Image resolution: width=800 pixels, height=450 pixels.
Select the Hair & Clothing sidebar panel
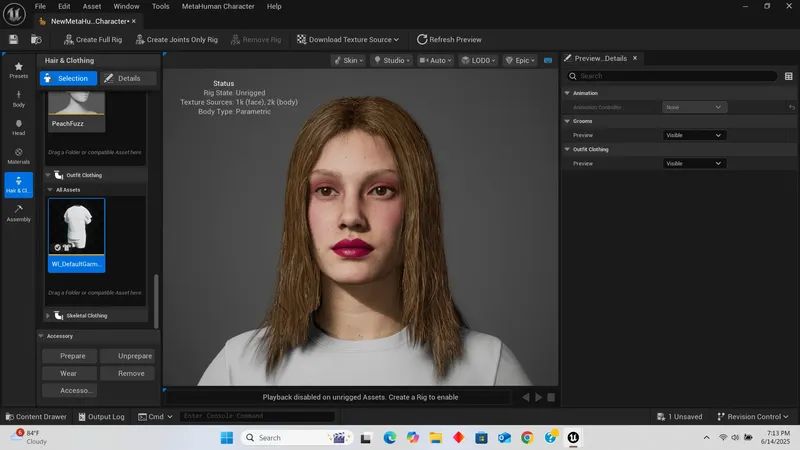tap(18, 185)
